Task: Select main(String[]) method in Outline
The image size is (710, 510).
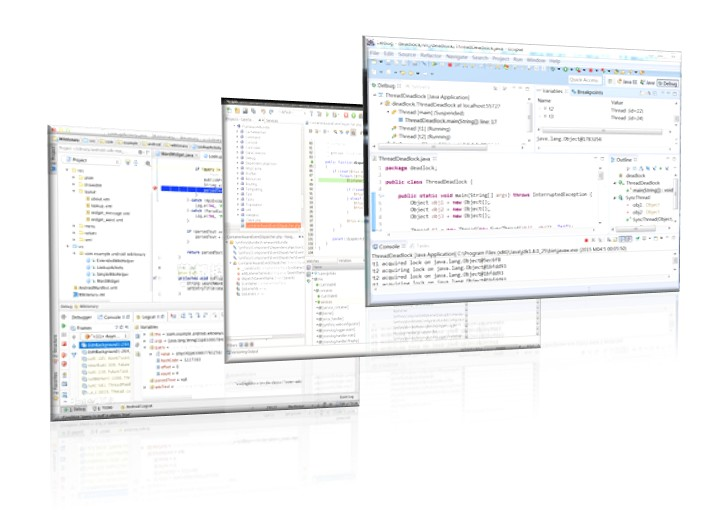Action: pyautogui.click(x=651, y=190)
